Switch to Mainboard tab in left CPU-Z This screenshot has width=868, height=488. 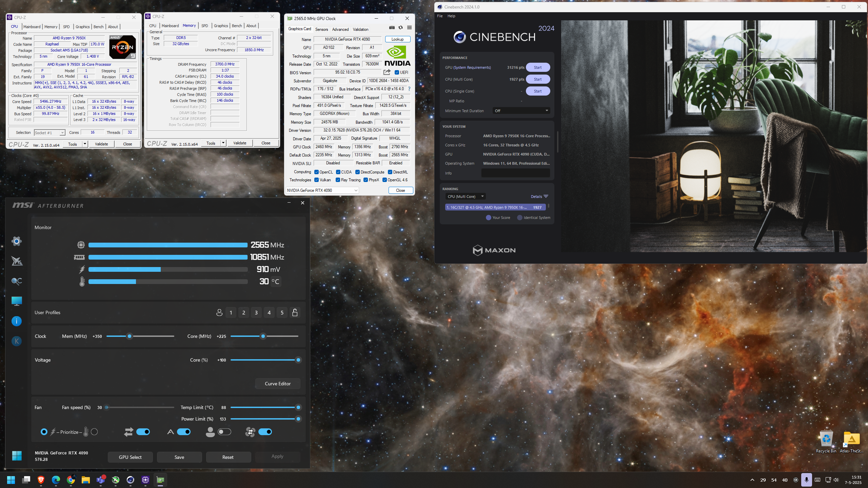tap(32, 27)
